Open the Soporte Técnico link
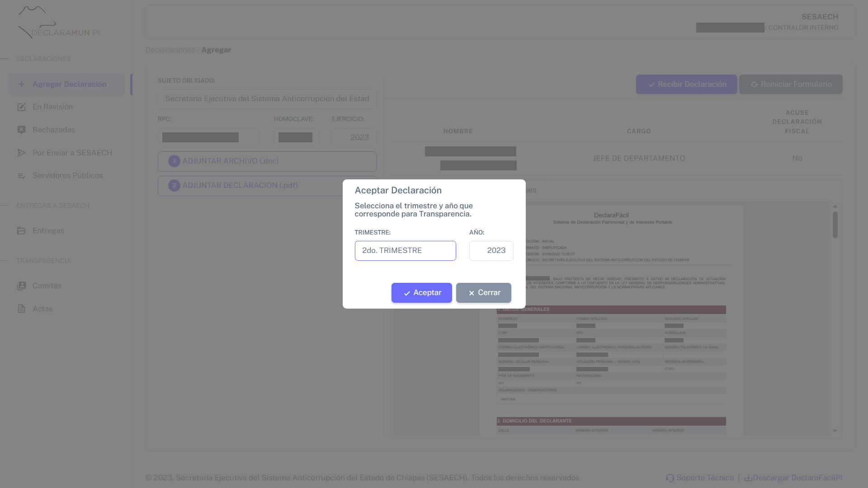 coord(700,478)
